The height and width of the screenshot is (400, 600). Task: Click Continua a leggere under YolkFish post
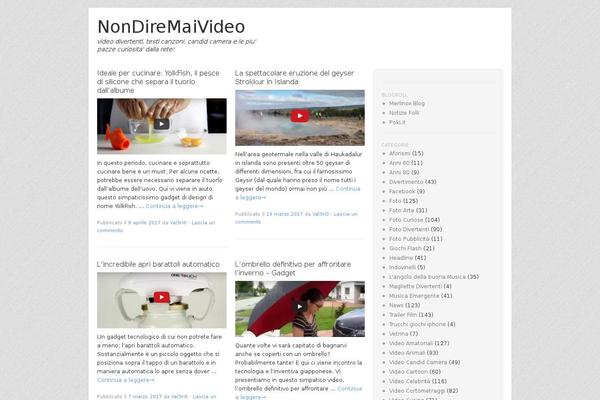click(174, 206)
